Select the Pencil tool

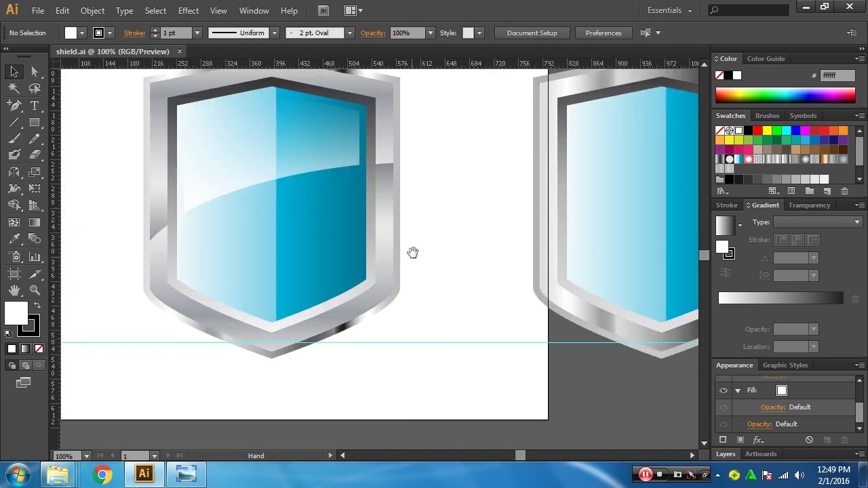pos(35,139)
